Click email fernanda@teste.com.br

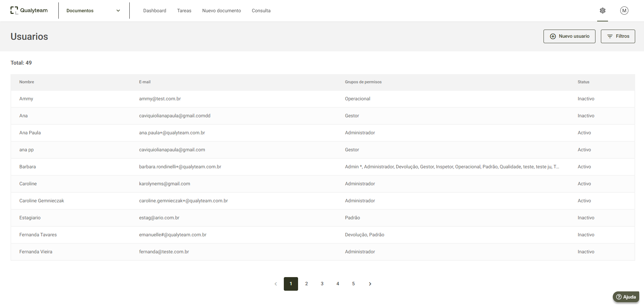click(x=164, y=252)
